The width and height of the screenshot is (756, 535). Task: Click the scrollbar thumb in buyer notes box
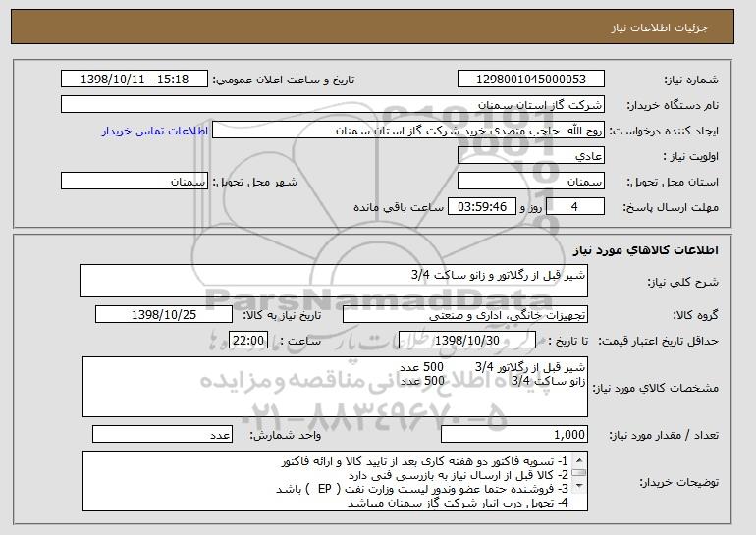579,473
